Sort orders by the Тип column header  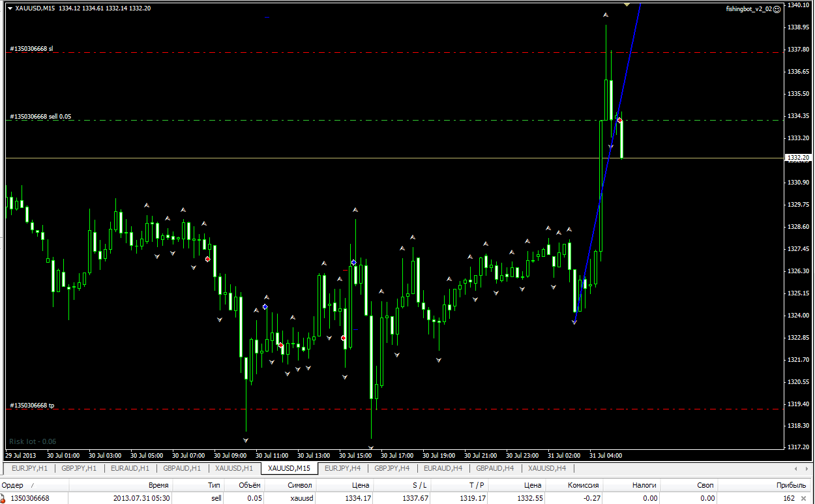click(x=198, y=485)
